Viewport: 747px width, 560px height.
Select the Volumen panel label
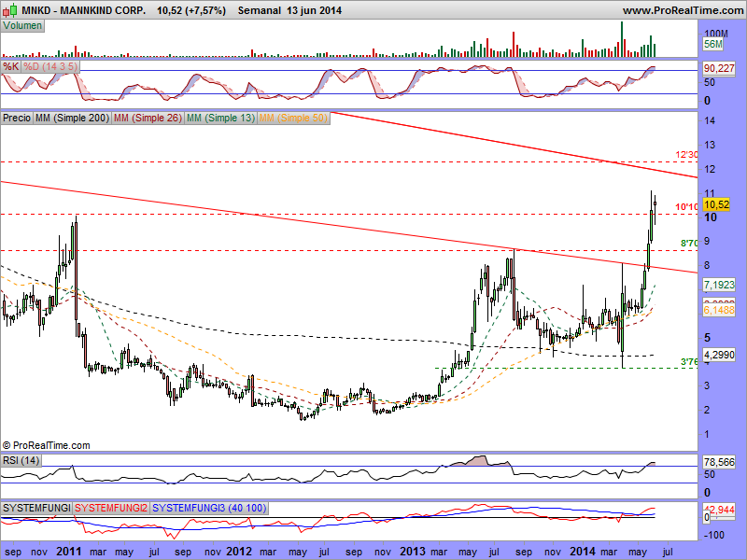coord(22,26)
